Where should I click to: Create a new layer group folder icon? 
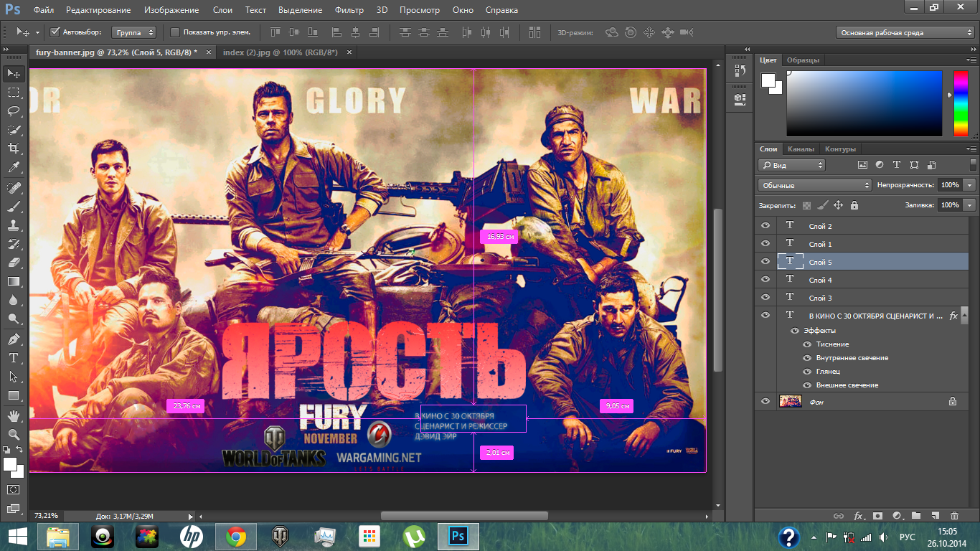click(915, 515)
